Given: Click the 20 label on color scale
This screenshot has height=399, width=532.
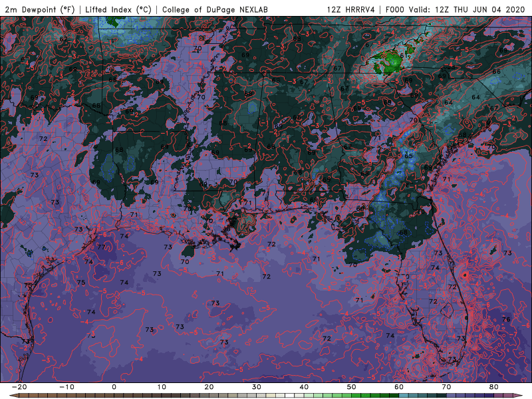Looking at the screenshot, I should pyautogui.click(x=209, y=387).
